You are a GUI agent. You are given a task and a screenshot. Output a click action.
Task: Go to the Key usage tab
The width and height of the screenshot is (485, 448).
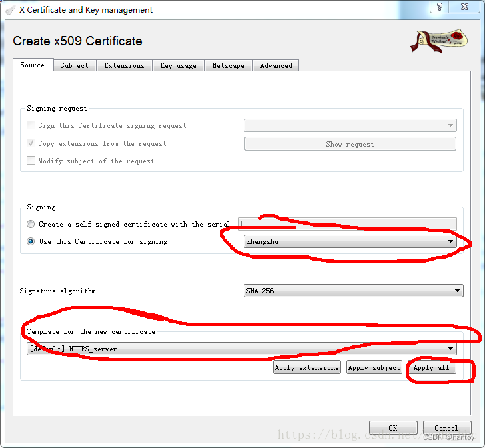coord(178,65)
